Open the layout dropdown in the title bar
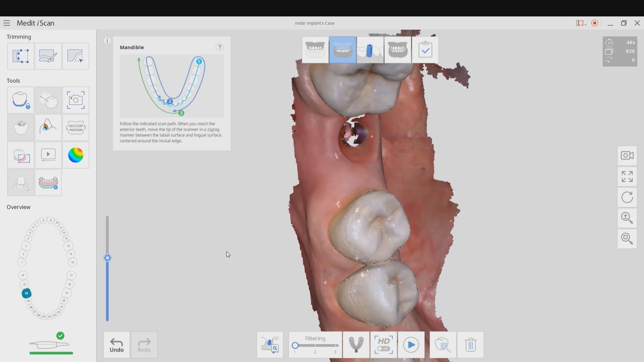The width and height of the screenshot is (644, 362). tap(581, 23)
